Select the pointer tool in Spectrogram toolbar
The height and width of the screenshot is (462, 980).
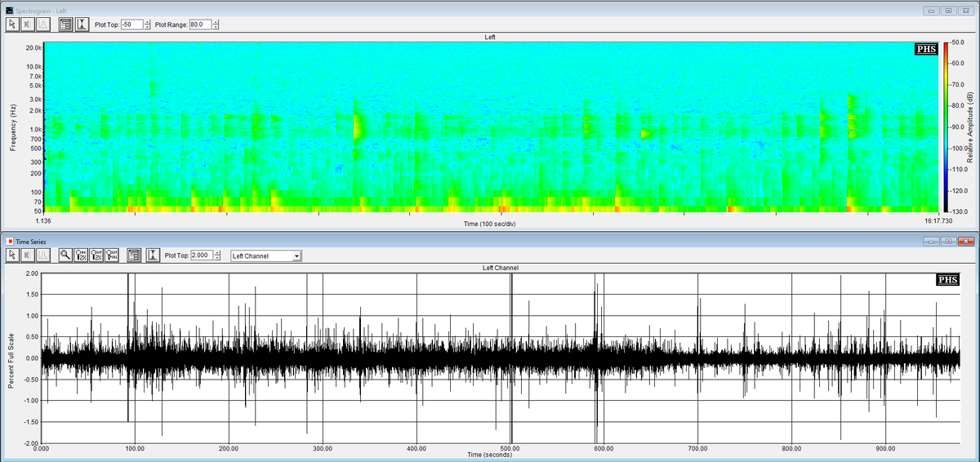coord(12,24)
